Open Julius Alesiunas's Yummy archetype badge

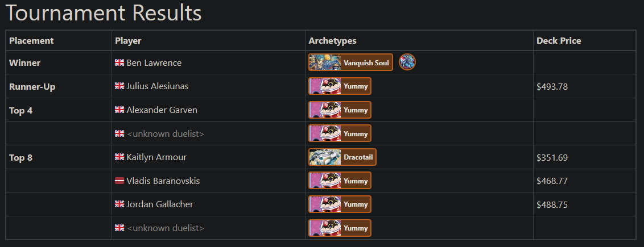340,86
